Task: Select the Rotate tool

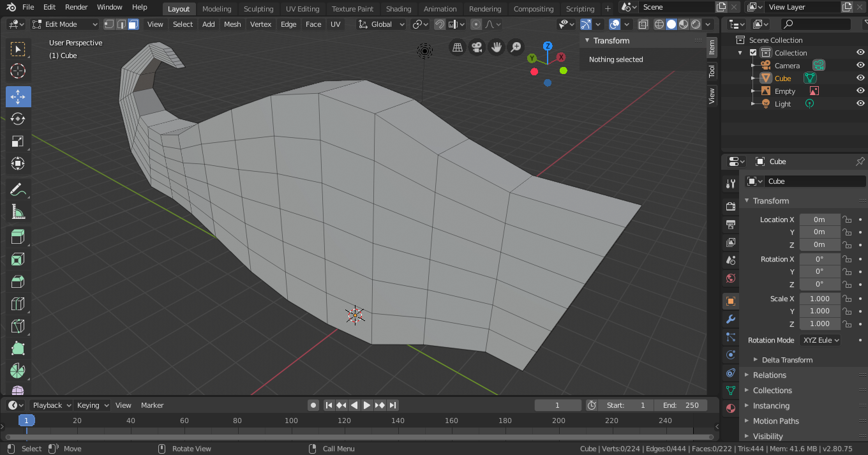Action: coord(18,119)
